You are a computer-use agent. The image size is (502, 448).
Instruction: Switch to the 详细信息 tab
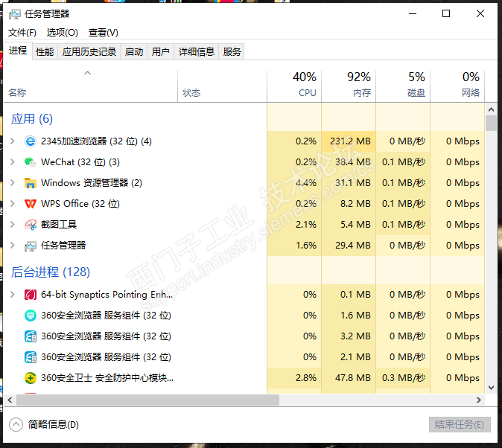[196, 51]
